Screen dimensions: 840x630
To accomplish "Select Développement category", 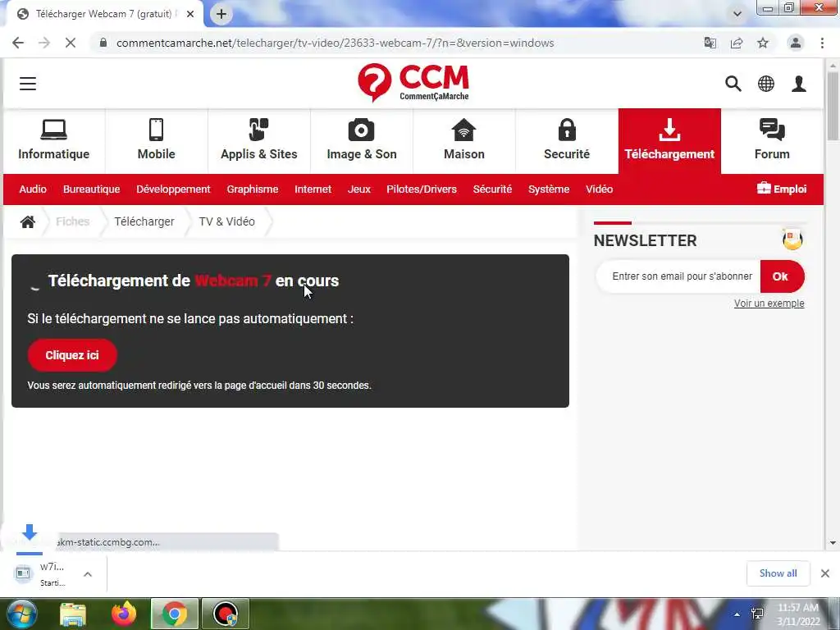I will 174,189.
